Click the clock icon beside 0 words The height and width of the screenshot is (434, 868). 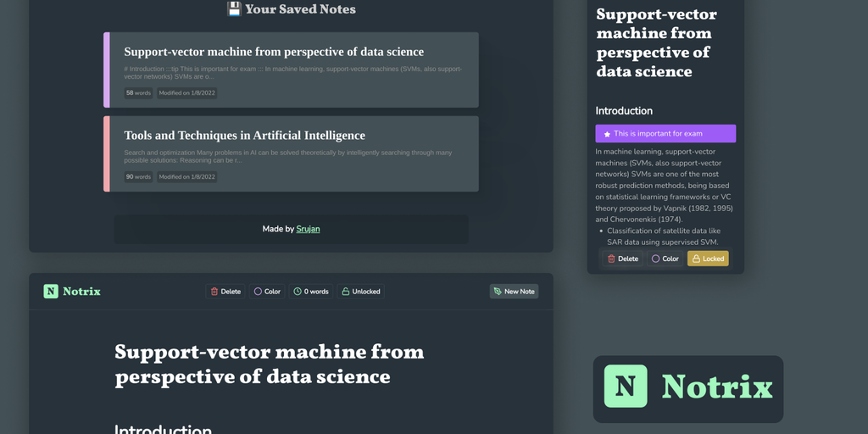pos(298,292)
